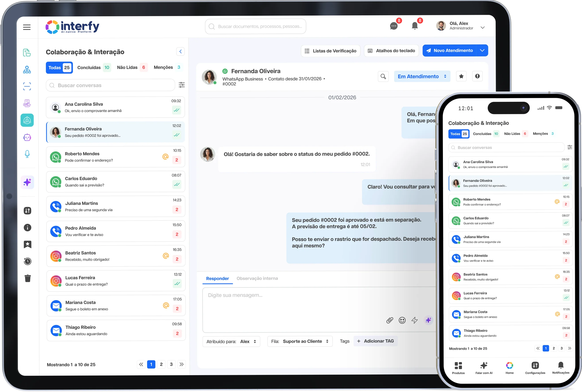Switch to the Não Lidas tab on the tablet
Screen dimensions: 582x392
132,68
